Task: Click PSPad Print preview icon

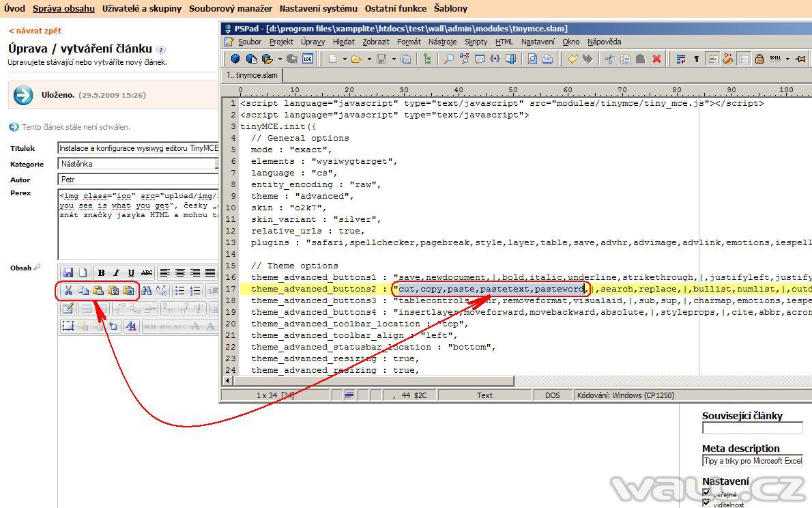Action: 532,59
